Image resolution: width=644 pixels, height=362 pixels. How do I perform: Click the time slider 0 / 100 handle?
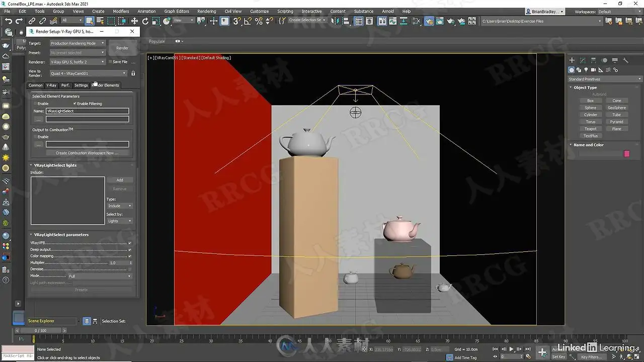coord(40,330)
